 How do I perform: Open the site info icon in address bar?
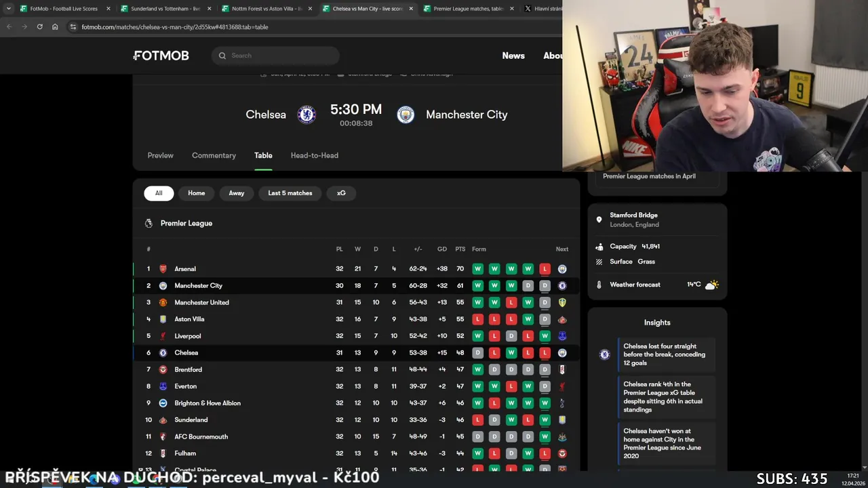click(x=73, y=26)
